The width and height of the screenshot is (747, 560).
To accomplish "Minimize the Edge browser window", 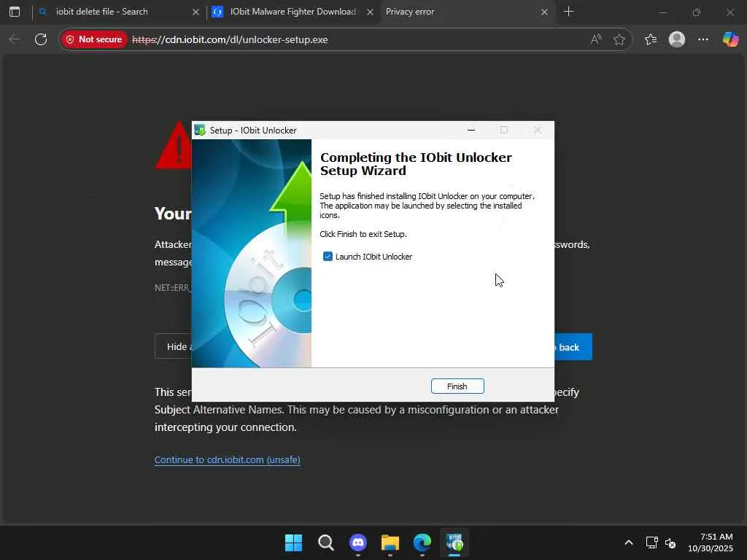I will (663, 12).
